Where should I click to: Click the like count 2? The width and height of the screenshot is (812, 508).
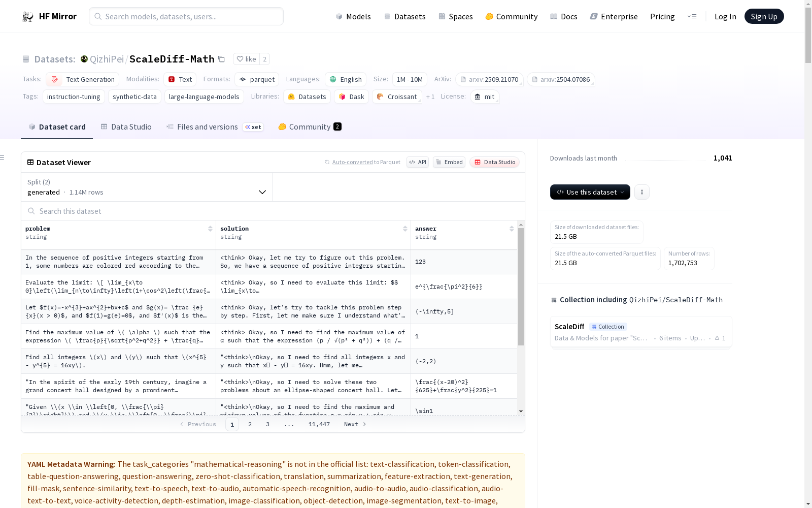[x=264, y=59]
